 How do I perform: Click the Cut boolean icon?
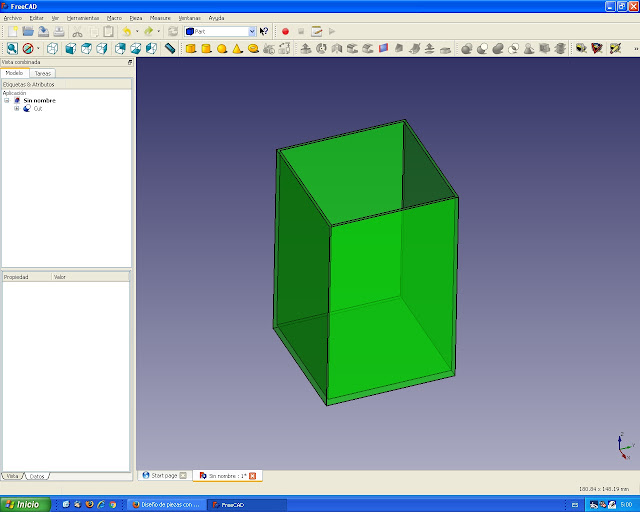pyautogui.click(x=482, y=49)
